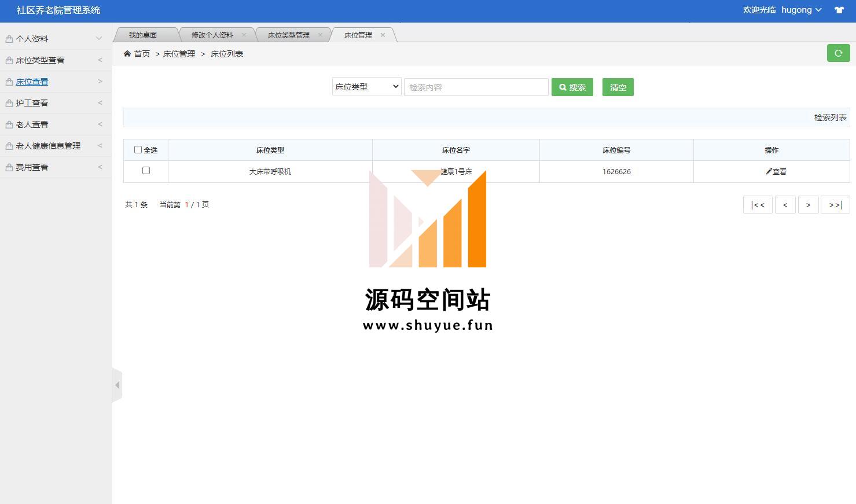The height and width of the screenshot is (504, 856).
Task: Expand the 老人健康信息管理 sidebar arrow
Action: click(100, 145)
